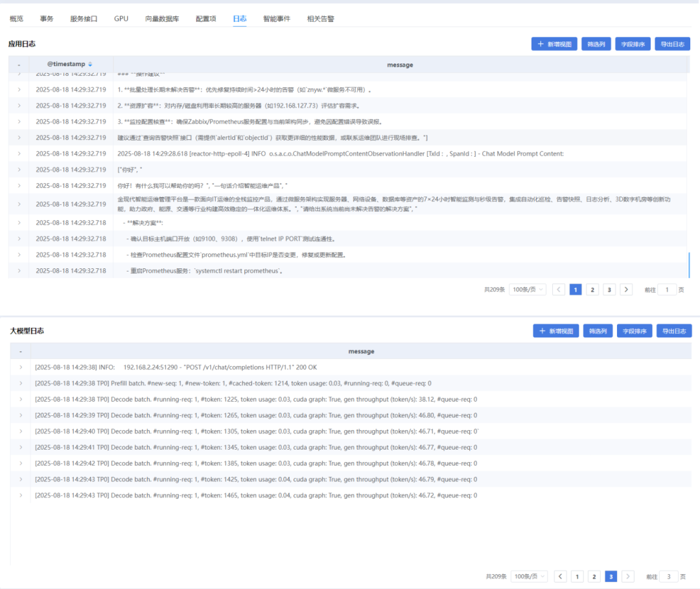Screen dimensions: 700x589
Task: Click the 前往 page input in 应用日志
Action: [x=667, y=290]
